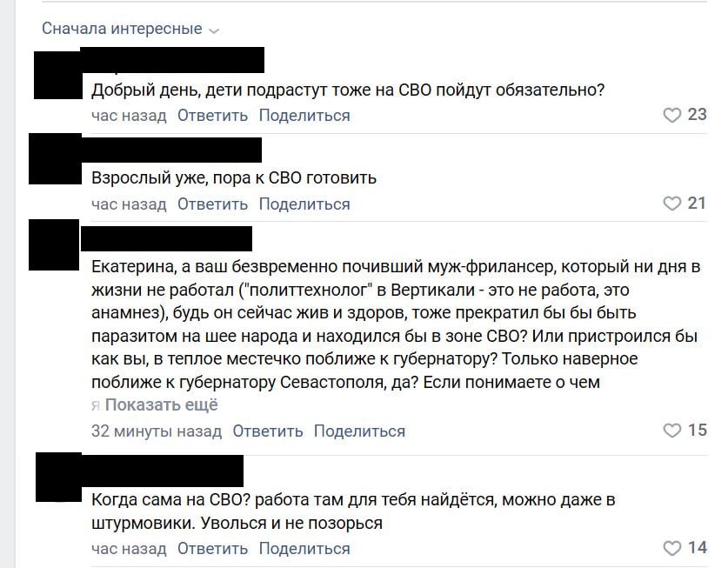Open the last commenter's redacted name

coord(163,471)
